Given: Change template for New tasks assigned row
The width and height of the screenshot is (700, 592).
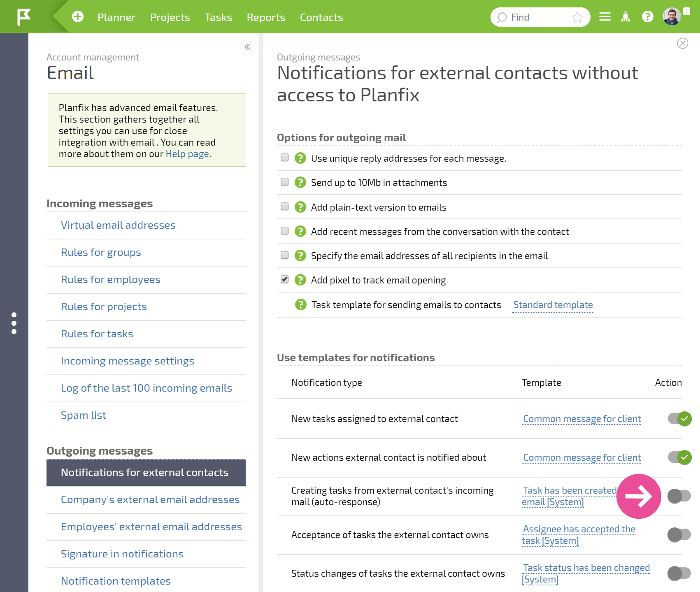Looking at the screenshot, I should click(582, 419).
